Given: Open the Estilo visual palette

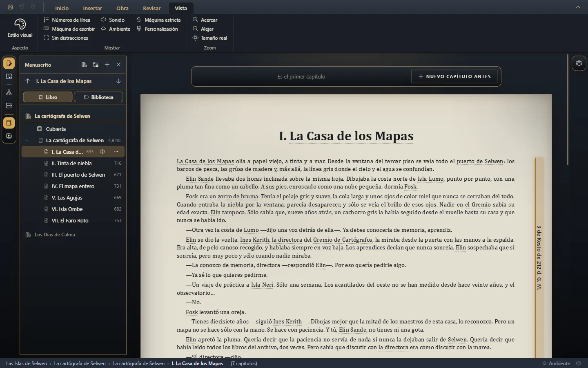Looking at the screenshot, I should (20, 28).
